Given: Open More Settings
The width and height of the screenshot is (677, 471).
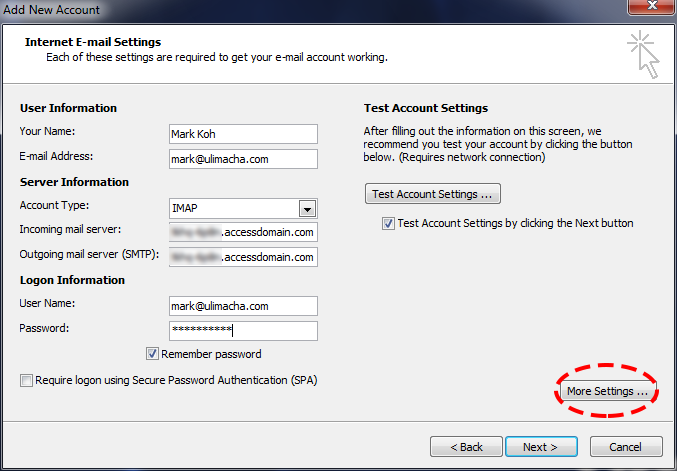Looking at the screenshot, I should click(607, 391).
